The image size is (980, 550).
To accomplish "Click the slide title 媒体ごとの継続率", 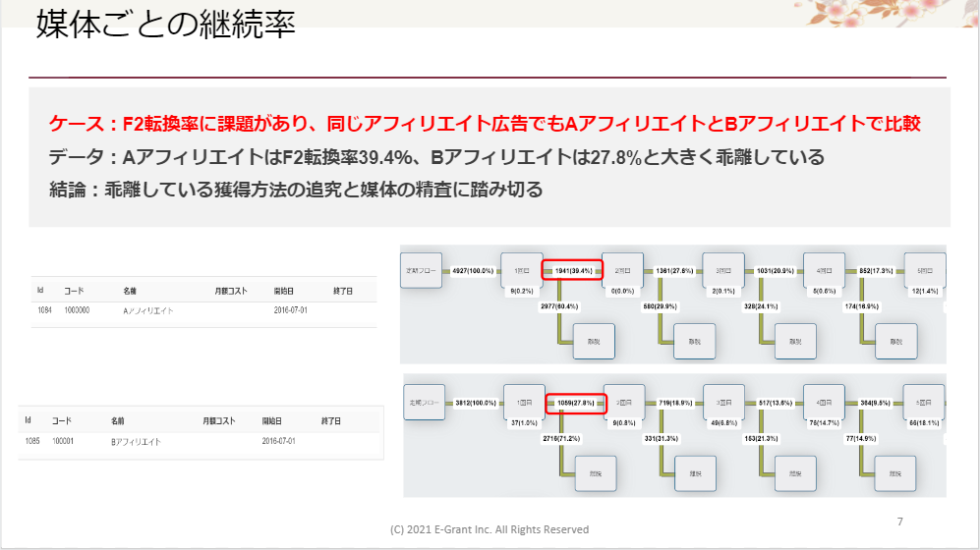I will coord(165,25).
